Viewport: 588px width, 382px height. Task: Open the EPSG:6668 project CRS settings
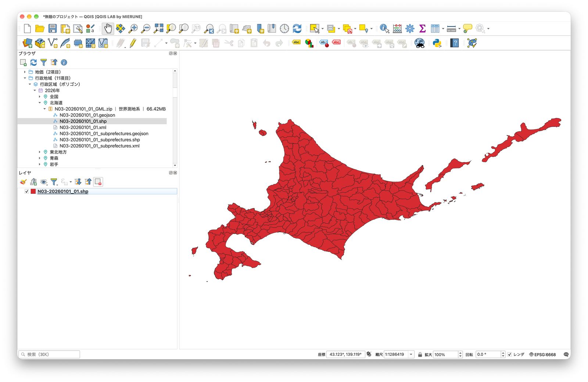coord(542,354)
